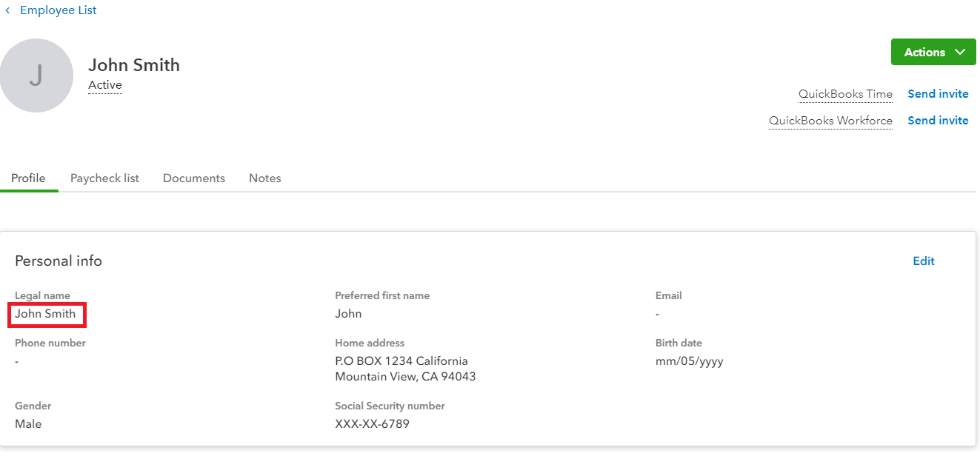The image size is (980, 456).
Task: Click the legal name value John Smith
Action: [45, 314]
